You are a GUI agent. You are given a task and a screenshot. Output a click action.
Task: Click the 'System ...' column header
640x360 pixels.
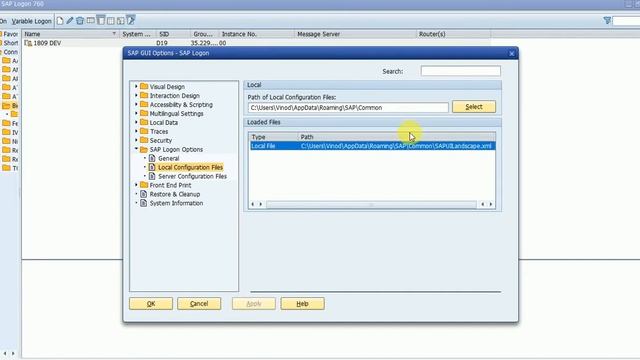pos(138,34)
